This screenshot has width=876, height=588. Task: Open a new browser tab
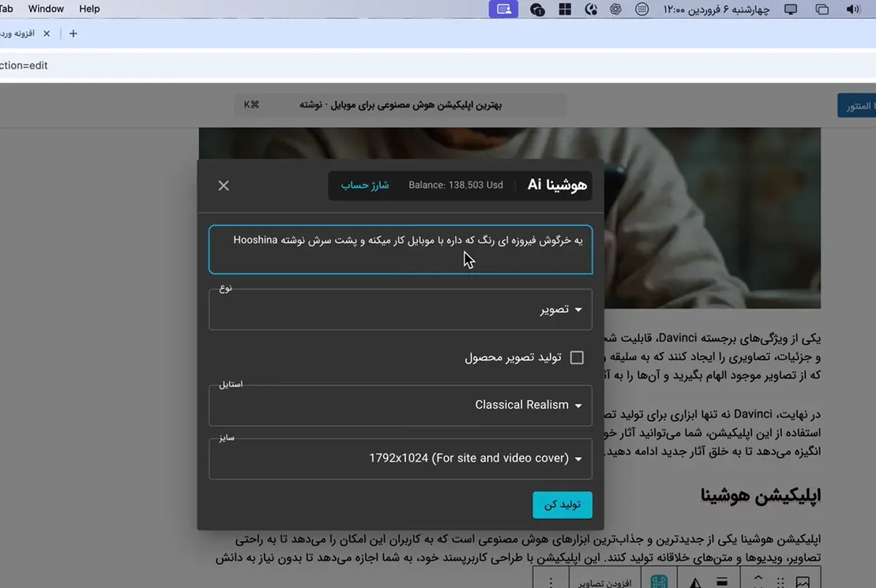point(73,33)
